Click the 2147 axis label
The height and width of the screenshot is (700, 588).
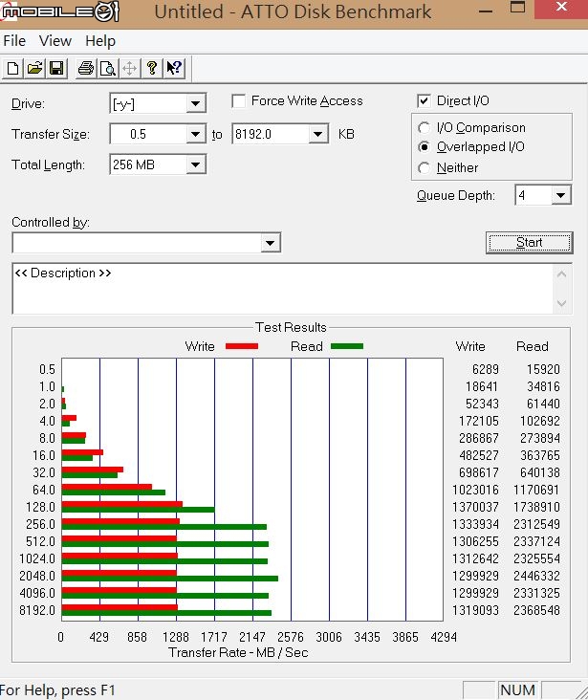point(251,637)
